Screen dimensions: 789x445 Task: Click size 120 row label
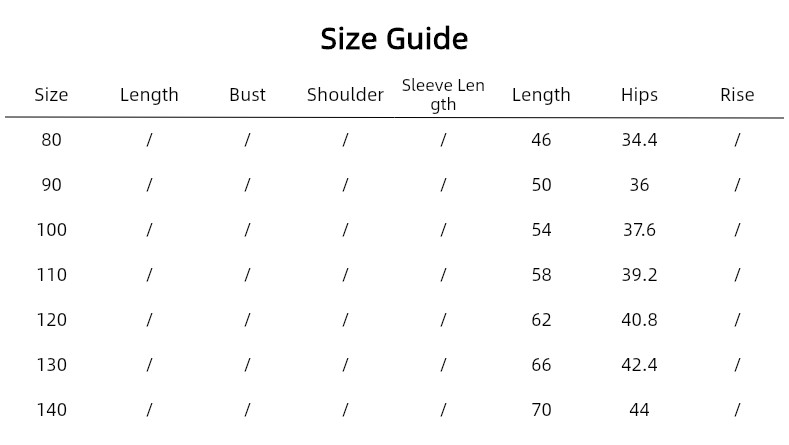coord(51,320)
